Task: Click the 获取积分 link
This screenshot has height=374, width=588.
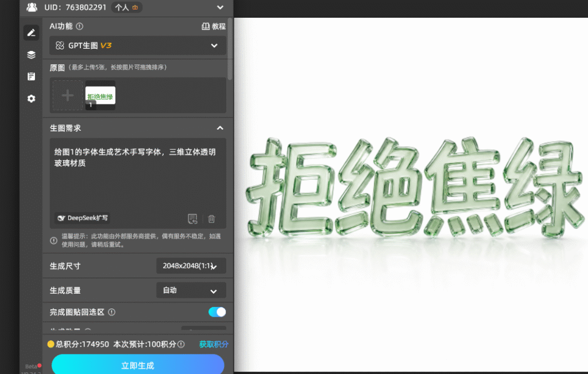Action: (214, 344)
